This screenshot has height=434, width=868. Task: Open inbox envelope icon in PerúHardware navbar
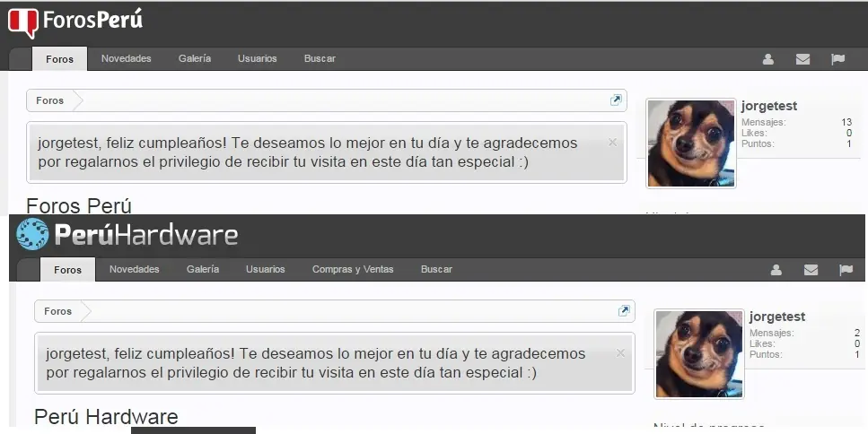tap(811, 270)
